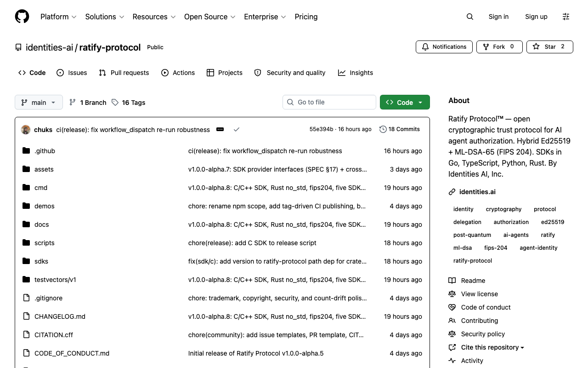Screen dimensions: 588x368
Task: Open the ratify-protocol repository name link
Action: (110, 47)
